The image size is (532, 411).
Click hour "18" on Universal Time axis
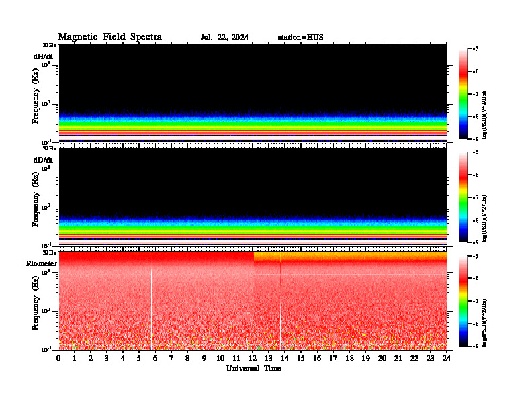click(349, 358)
